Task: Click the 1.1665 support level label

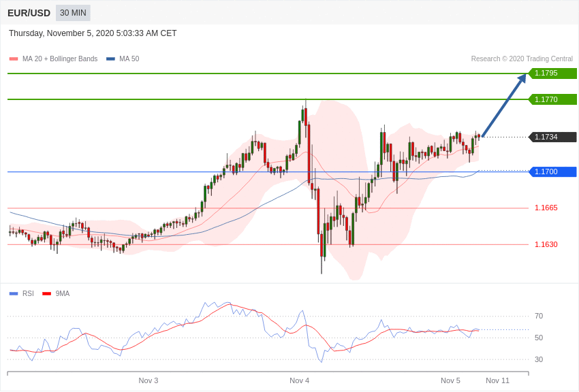Action: (546, 208)
